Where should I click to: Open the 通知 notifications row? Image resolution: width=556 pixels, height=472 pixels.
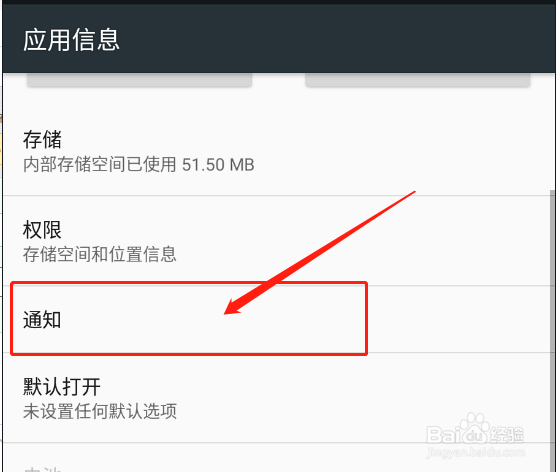coord(278,319)
